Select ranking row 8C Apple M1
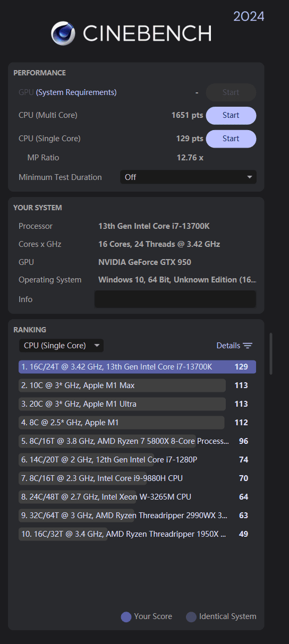This screenshot has height=644, width=289. 137,423
